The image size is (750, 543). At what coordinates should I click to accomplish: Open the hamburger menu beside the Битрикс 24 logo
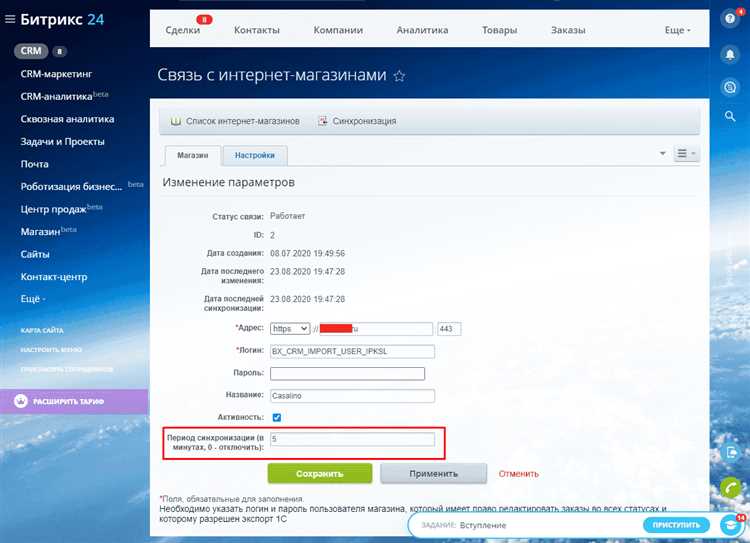coord(10,19)
